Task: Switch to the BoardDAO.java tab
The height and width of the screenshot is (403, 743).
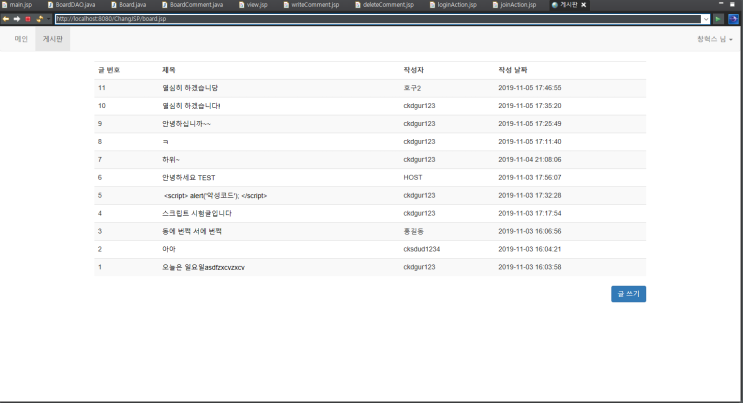Action: 71,5
